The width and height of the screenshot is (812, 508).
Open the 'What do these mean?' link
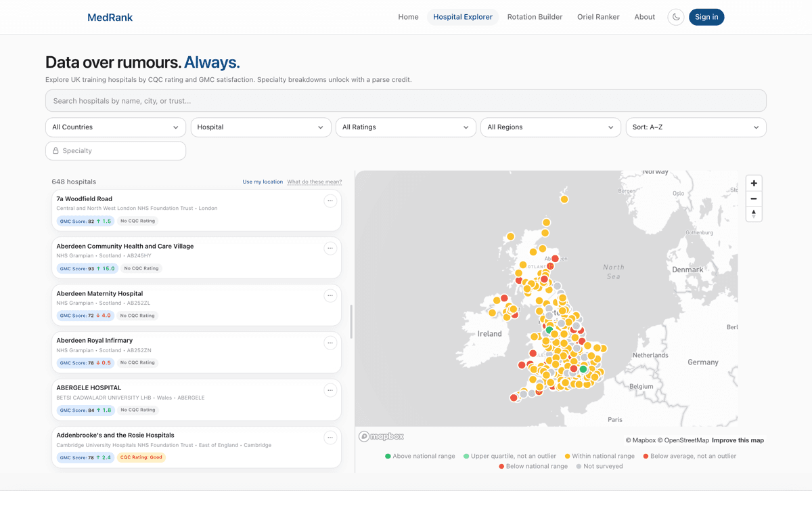click(x=315, y=182)
